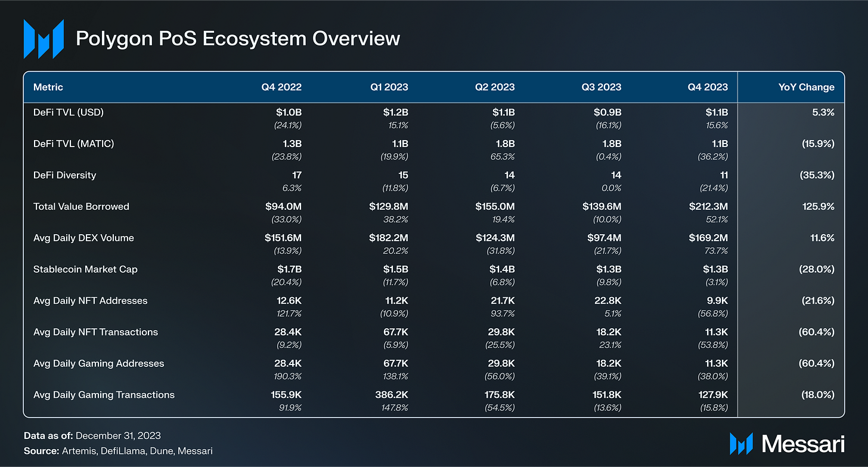868x467 pixels.
Task: Click the 'Q4 2023' column header
Action: point(708,87)
